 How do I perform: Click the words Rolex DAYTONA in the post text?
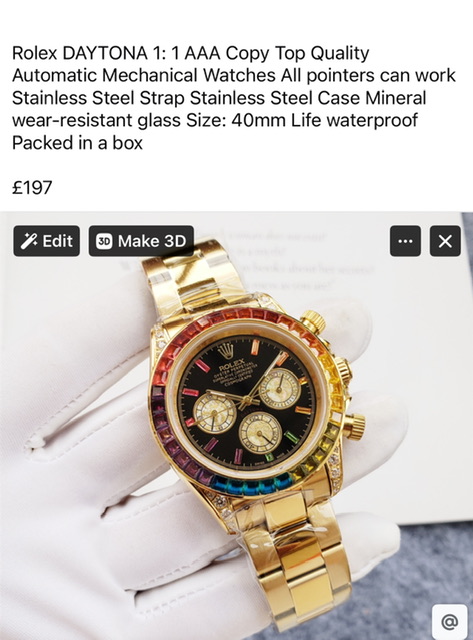point(80,53)
